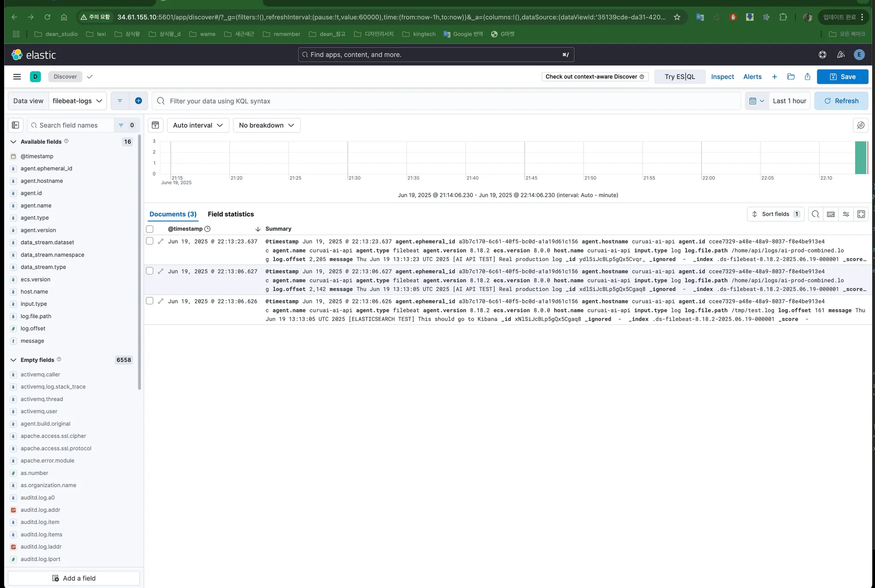Collapse the Available fields section
Screen dimensions: 875x588
[x=13, y=142]
